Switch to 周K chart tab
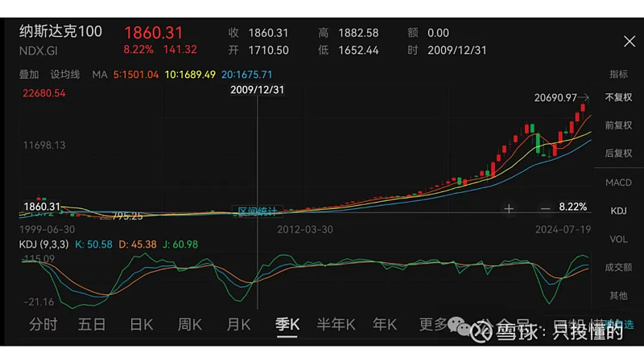This screenshot has width=644, height=353. coord(190,325)
